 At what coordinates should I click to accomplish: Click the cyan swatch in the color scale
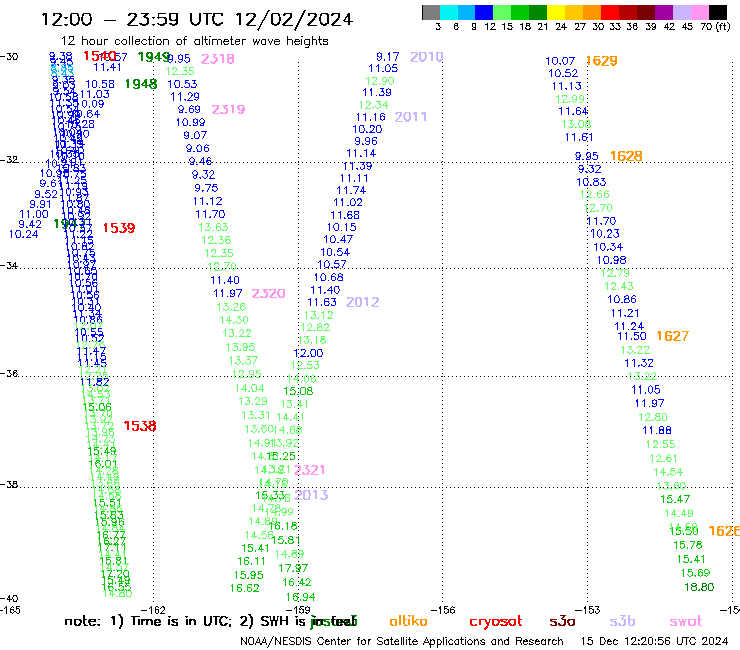coord(449,12)
